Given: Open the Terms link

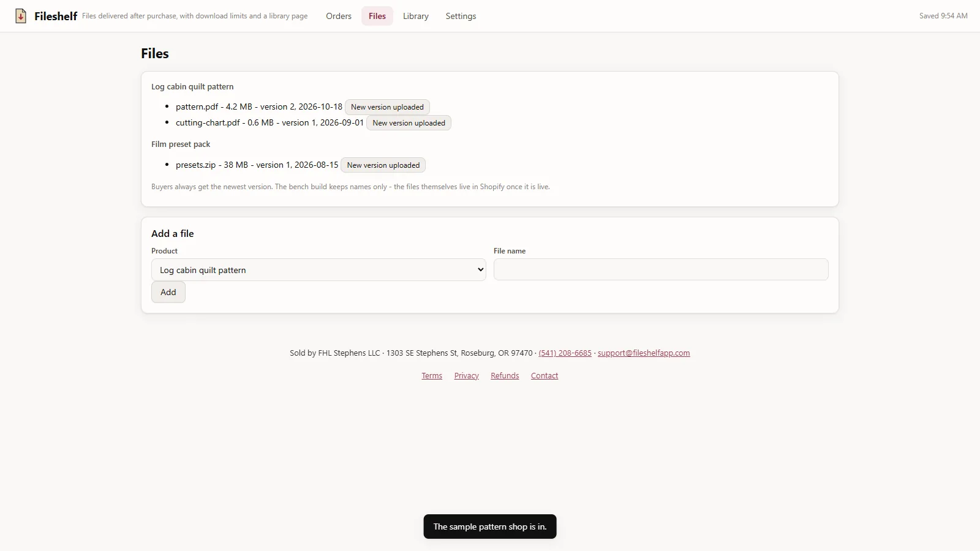Looking at the screenshot, I should [x=432, y=376].
